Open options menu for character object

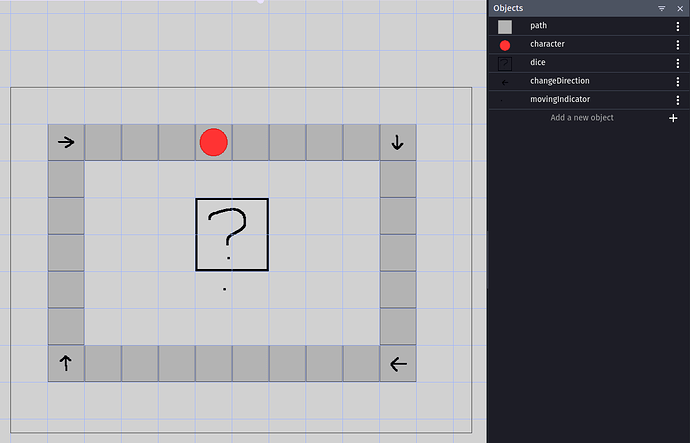pyautogui.click(x=678, y=45)
